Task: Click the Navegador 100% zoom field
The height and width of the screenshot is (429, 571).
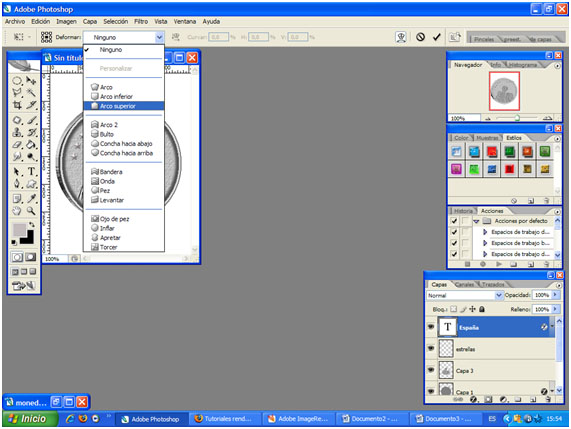Action: coord(464,118)
